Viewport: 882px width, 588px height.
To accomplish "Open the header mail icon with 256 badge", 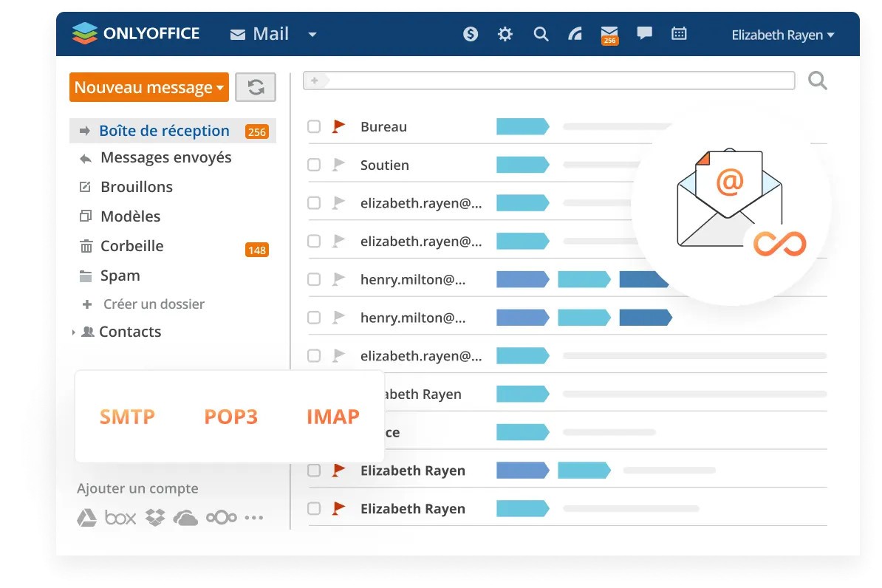I will tap(609, 35).
